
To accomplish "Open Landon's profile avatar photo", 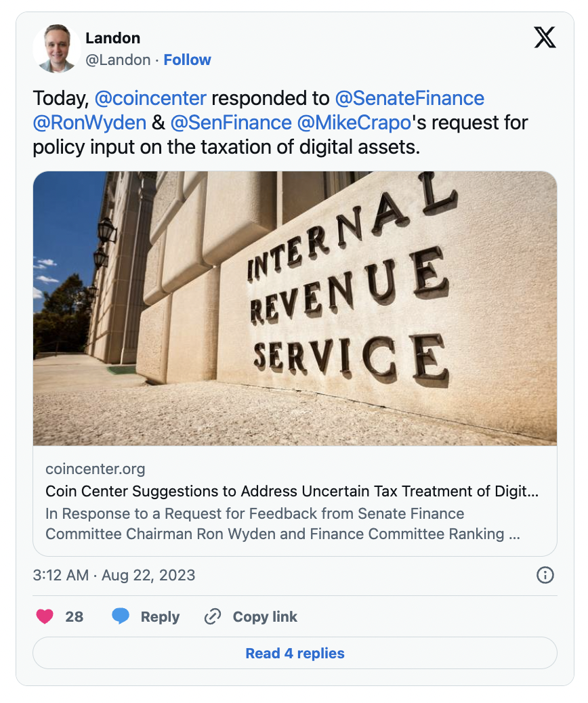I will point(57,48).
